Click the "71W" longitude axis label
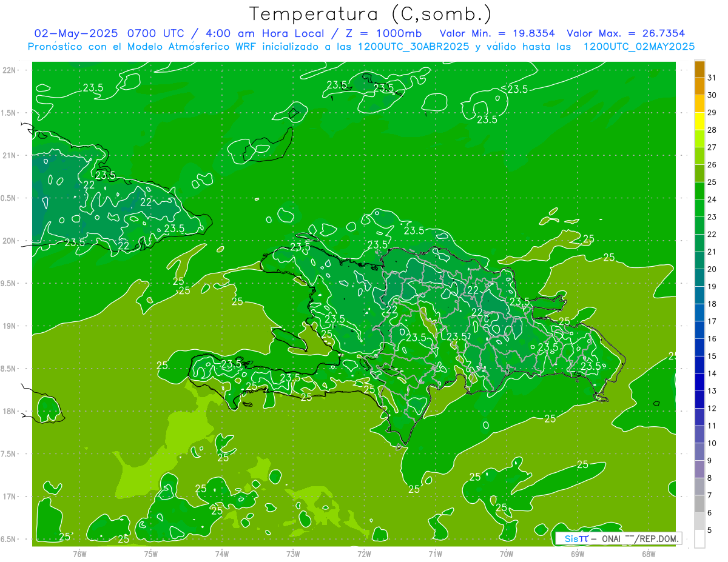728x562 pixels. tap(435, 554)
